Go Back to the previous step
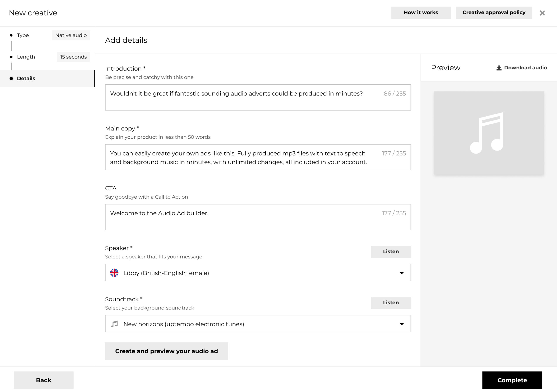This screenshot has width=557, height=392. 44,380
